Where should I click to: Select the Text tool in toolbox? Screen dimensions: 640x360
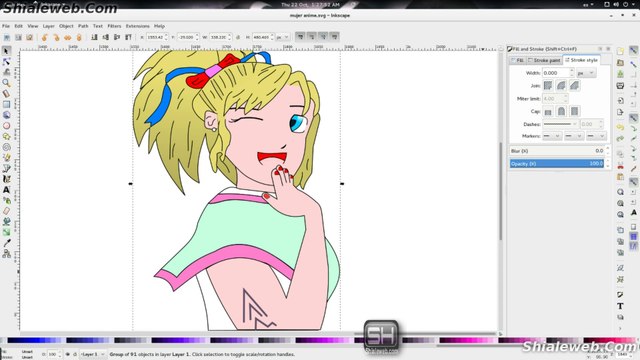[6, 190]
